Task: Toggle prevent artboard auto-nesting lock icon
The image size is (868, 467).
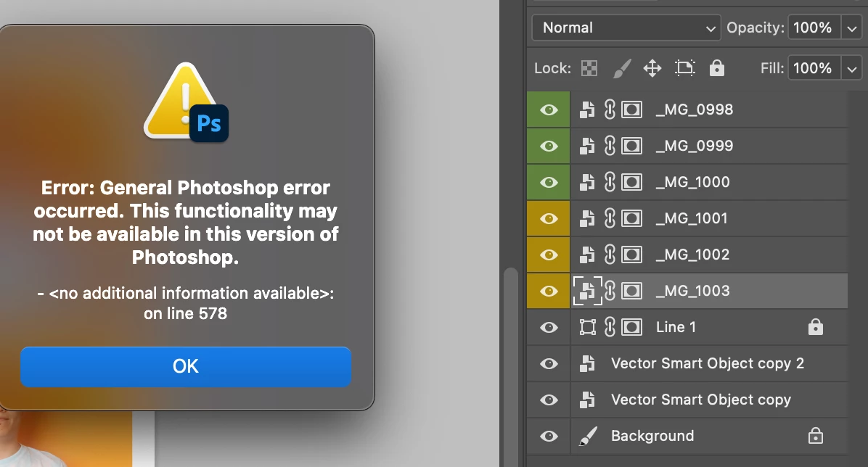Action: pos(685,68)
